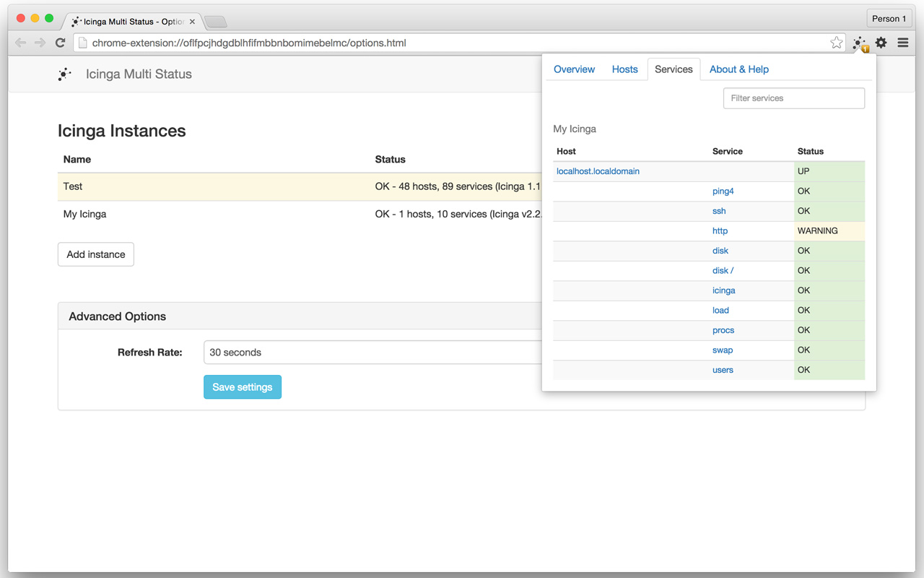924x578 pixels.
Task: Click the Add instance button
Action: (95, 254)
